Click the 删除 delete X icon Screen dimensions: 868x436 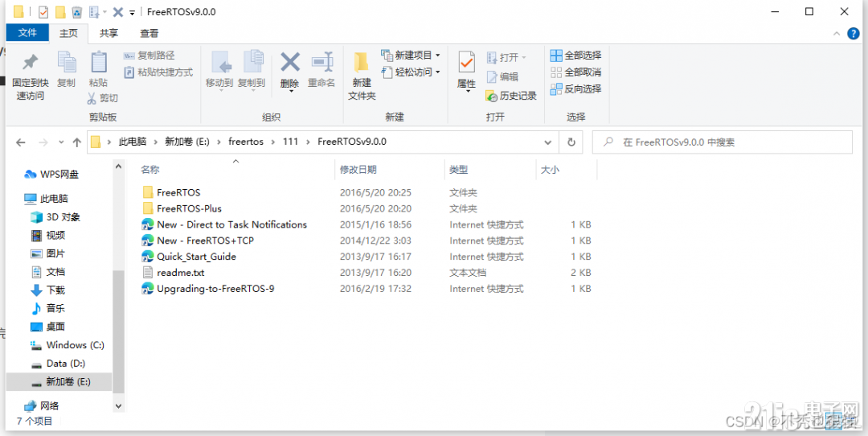click(289, 62)
